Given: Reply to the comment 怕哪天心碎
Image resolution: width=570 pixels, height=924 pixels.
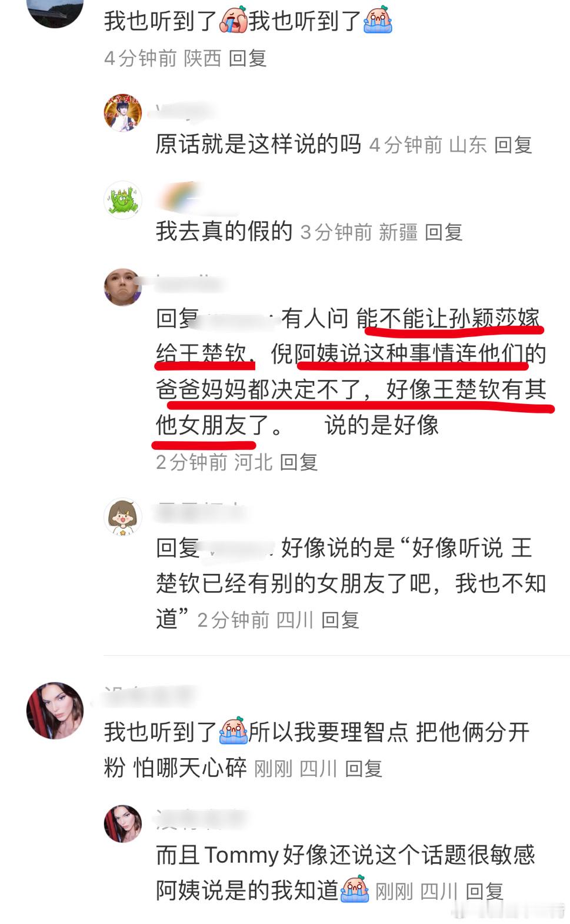Looking at the screenshot, I should point(364,768).
